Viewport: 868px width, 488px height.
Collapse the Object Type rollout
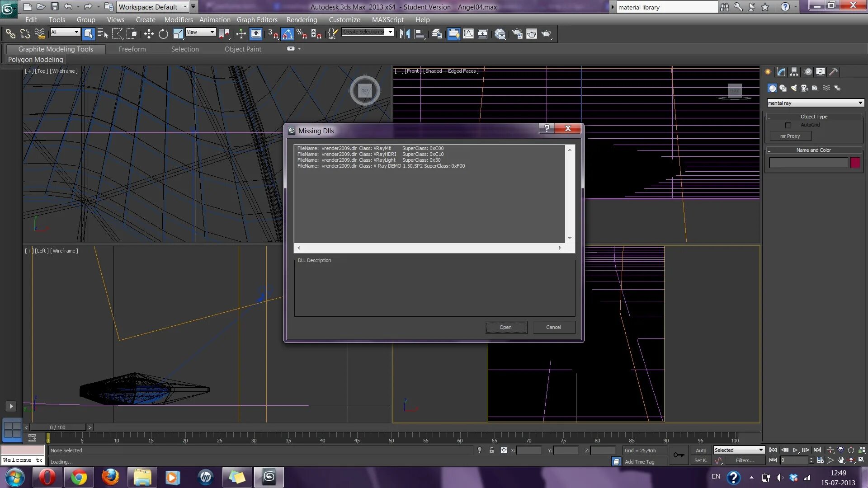point(814,117)
